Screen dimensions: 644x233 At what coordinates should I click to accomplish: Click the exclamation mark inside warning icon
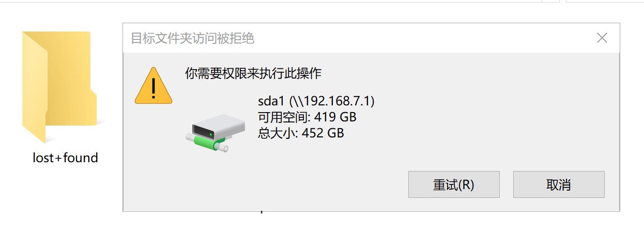pyautogui.click(x=154, y=89)
